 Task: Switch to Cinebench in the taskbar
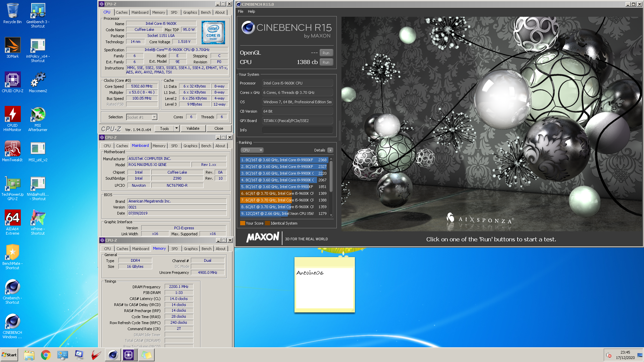[x=113, y=355]
